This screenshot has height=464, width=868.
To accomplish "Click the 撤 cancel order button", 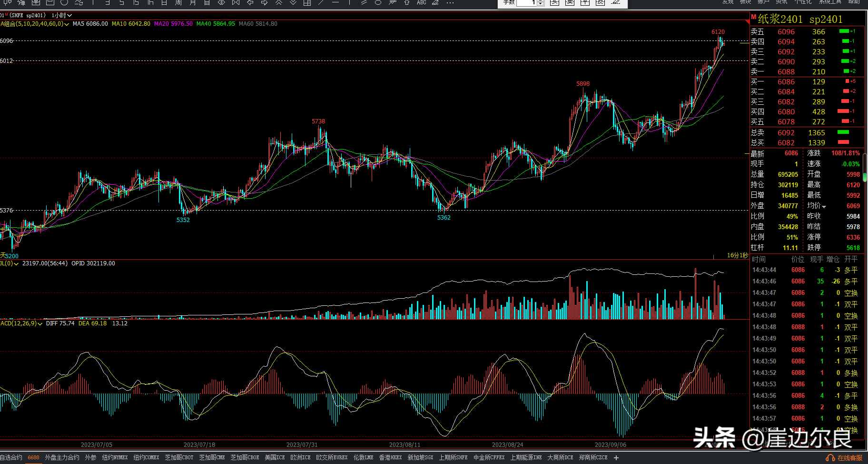I will pos(600,2).
